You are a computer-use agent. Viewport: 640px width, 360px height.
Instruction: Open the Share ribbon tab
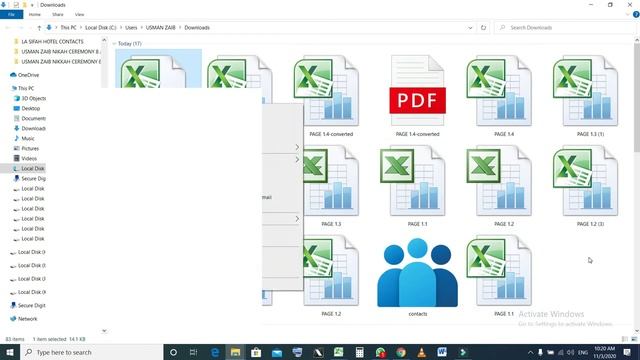click(58, 14)
